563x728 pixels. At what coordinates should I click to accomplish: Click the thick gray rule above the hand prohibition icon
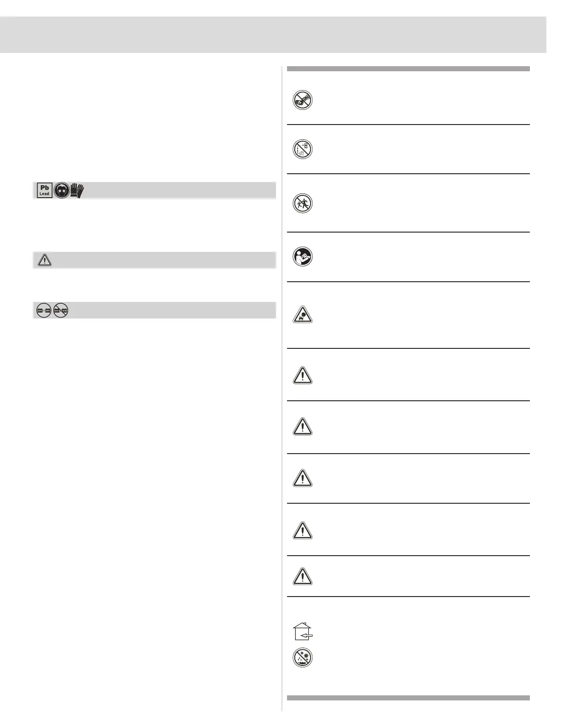(x=408, y=69)
